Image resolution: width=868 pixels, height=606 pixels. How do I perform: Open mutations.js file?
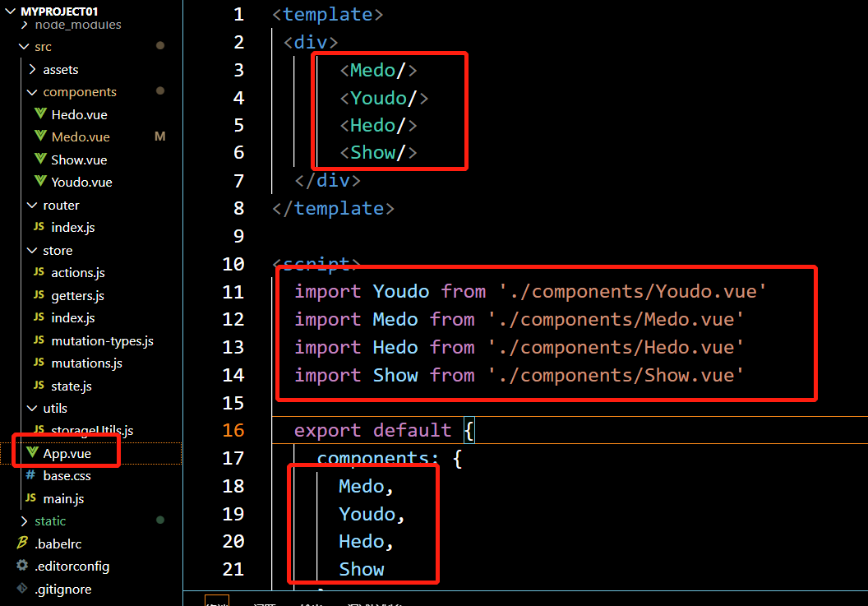point(86,363)
